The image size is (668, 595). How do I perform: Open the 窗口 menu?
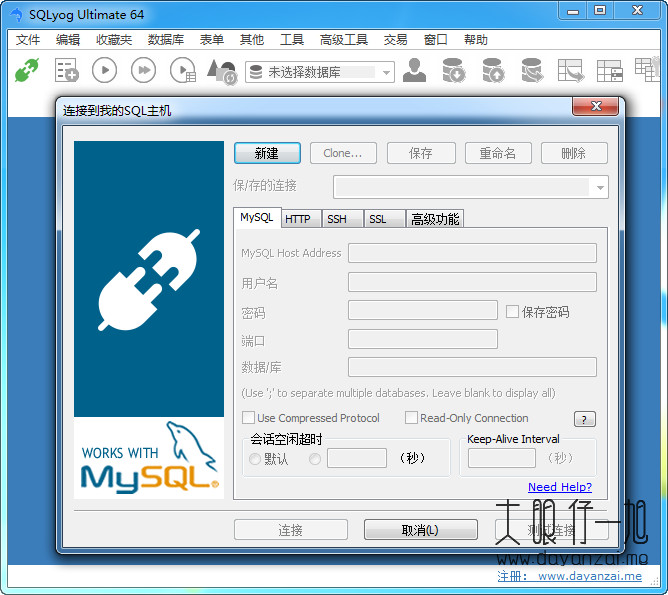[x=435, y=40]
